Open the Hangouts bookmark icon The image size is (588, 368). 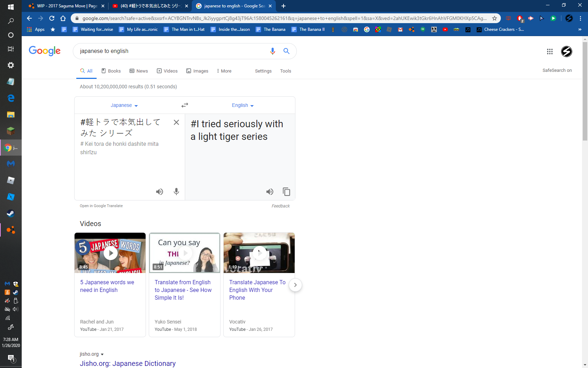coord(423,29)
